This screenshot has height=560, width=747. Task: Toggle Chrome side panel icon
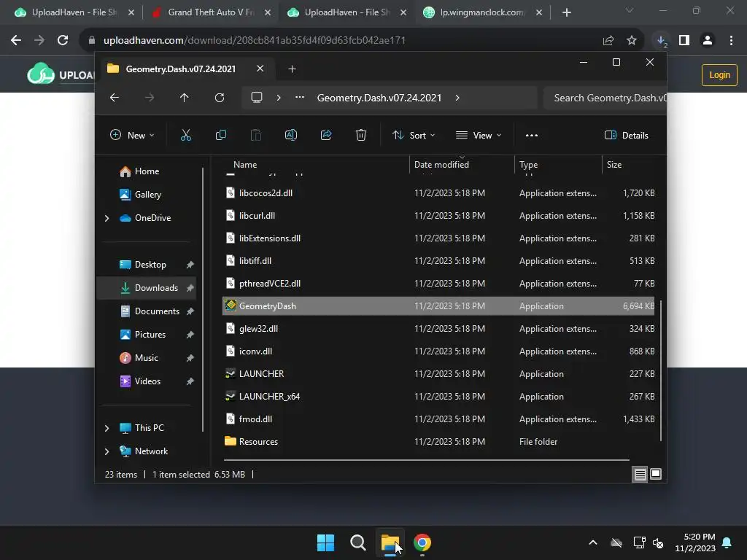pos(684,41)
